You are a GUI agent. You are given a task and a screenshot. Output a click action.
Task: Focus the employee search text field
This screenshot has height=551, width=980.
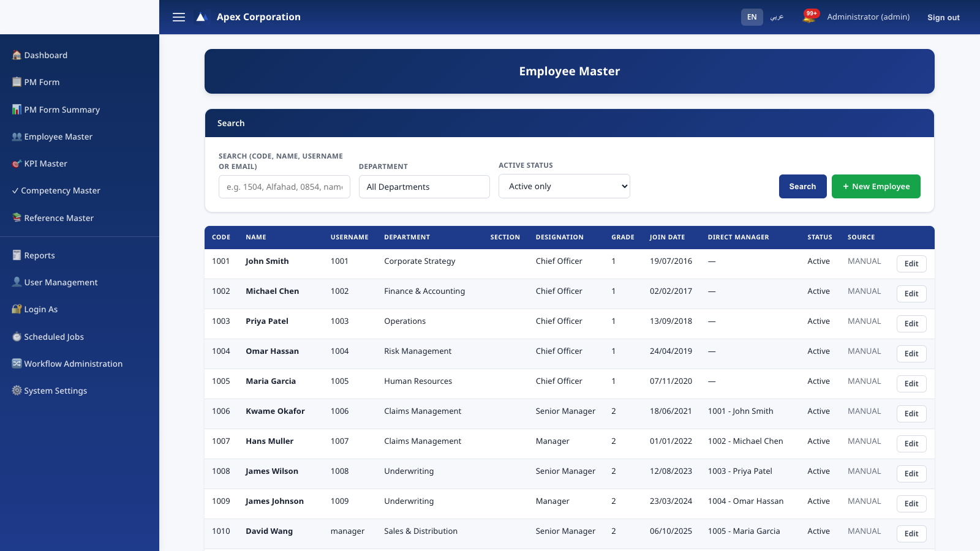[284, 187]
